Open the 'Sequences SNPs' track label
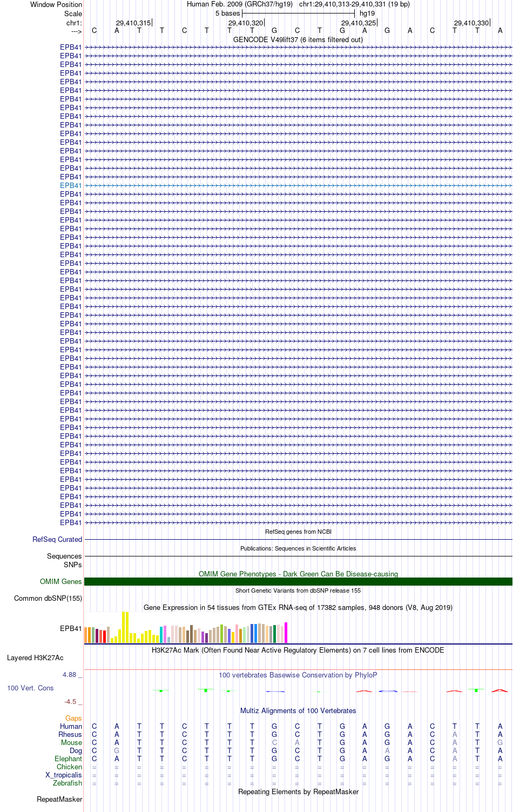Screen dimensions: 513x812 tap(64, 560)
